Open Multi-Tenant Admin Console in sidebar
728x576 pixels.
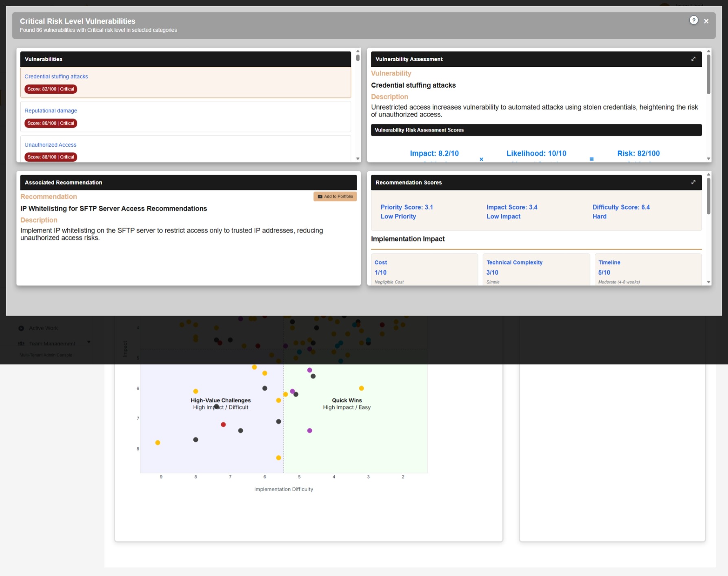[46, 355]
